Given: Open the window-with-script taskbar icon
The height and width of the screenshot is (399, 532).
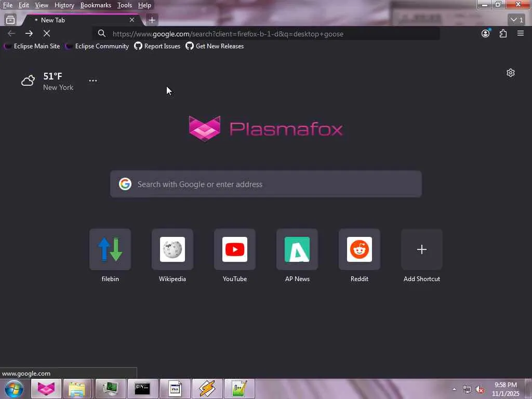Looking at the screenshot, I should [175, 389].
